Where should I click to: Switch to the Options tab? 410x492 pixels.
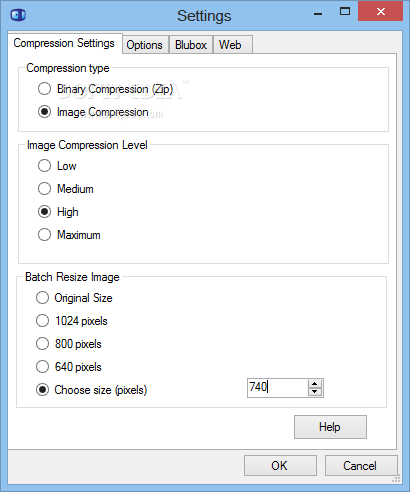pos(145,45)
